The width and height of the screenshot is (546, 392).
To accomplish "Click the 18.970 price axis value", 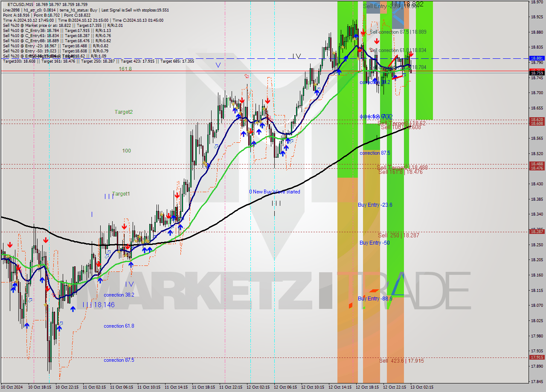I will (537, 2).
